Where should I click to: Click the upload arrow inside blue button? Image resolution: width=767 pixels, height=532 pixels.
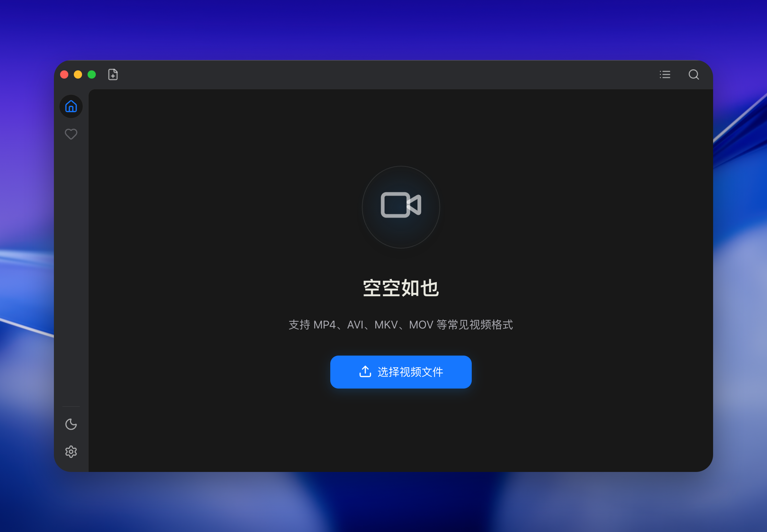(x=365, y=372)
